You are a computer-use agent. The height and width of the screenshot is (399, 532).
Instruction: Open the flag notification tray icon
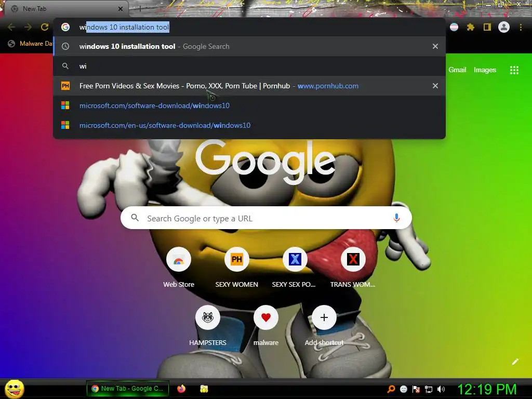coord(416,389)
